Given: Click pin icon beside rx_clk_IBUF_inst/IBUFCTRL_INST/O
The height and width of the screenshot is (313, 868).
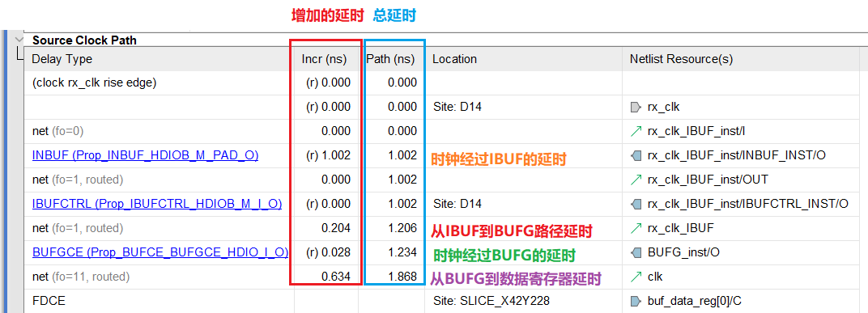Looking at the screenshot, I should tap(636, 204).
